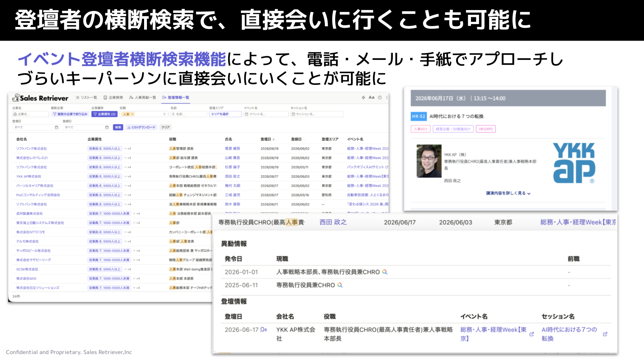Click the セッション名 input field

(317, 114)
